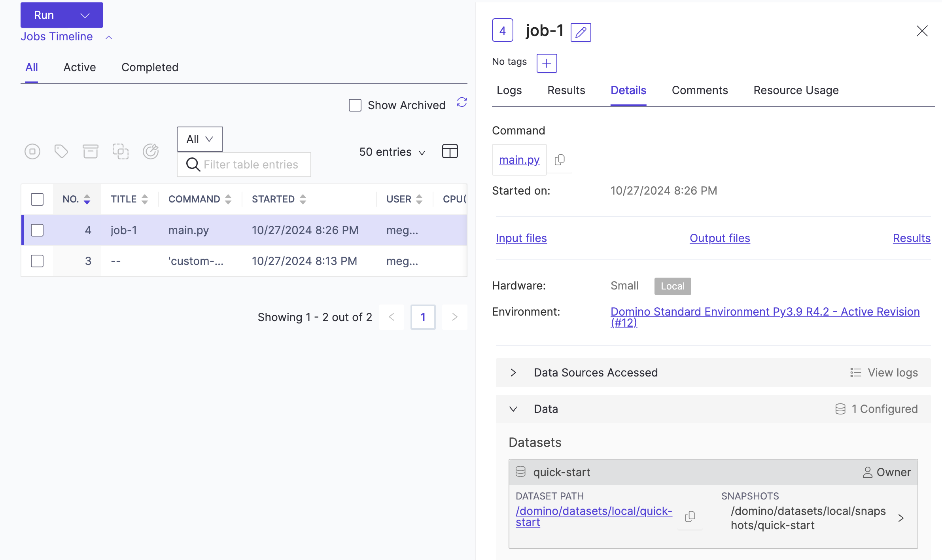Select all jobs with header checkbox
Viewport: 942px width, 560px height.
click(37, 199)
